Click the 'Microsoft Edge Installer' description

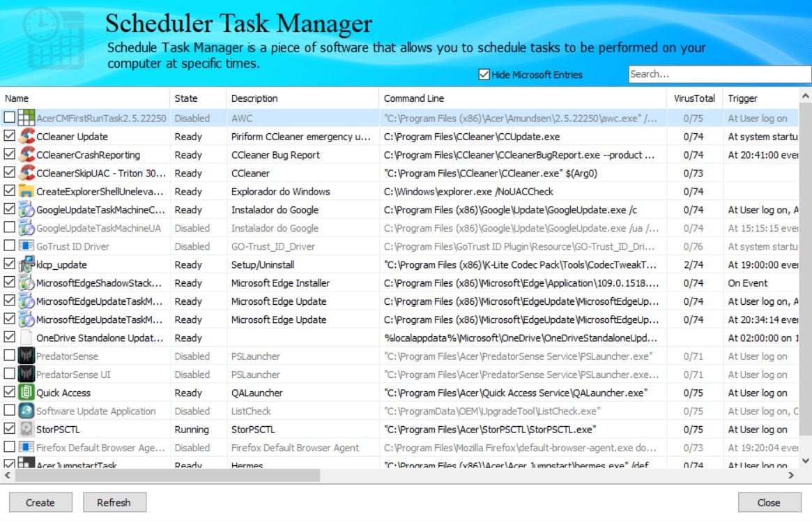[281, 283]
